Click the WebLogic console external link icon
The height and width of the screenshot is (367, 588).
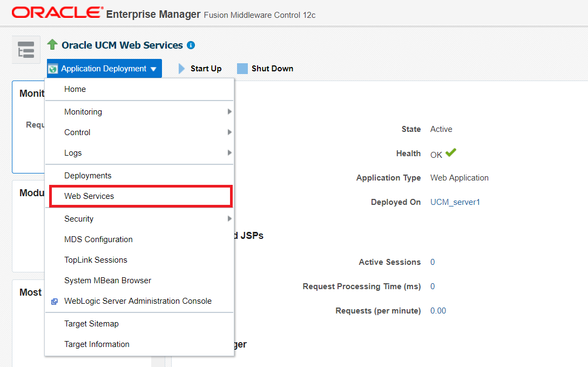pyautogui.click(x=55, y=302)
